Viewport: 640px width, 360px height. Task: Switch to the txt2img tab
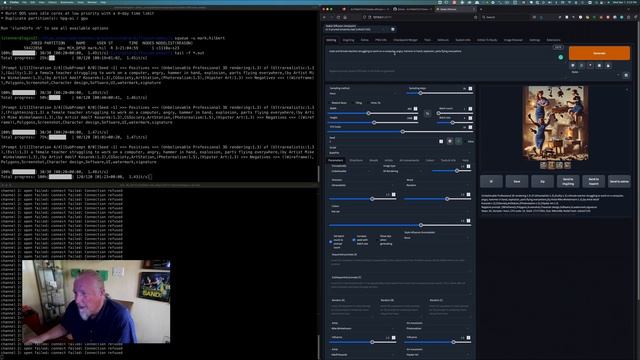[x=331, y=40]
